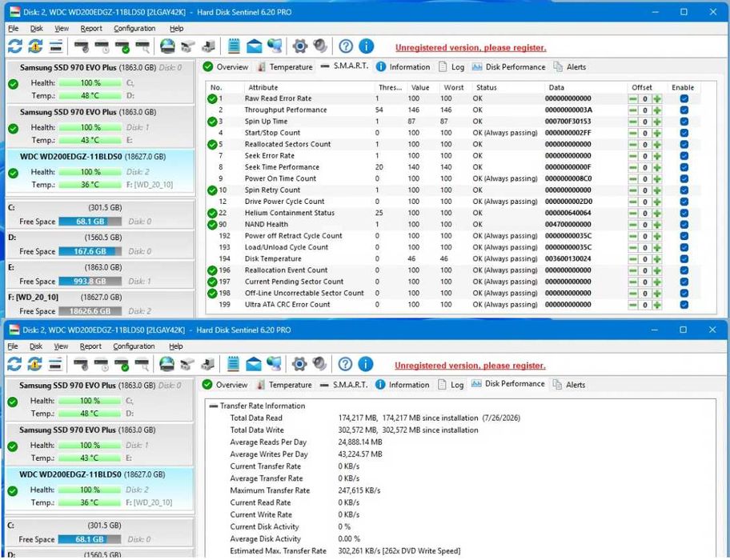Image resolution: width=730 pixels, height=560 pixels.
Task: Collapse the Transfer Rate Information section
Action: point(214,406)
